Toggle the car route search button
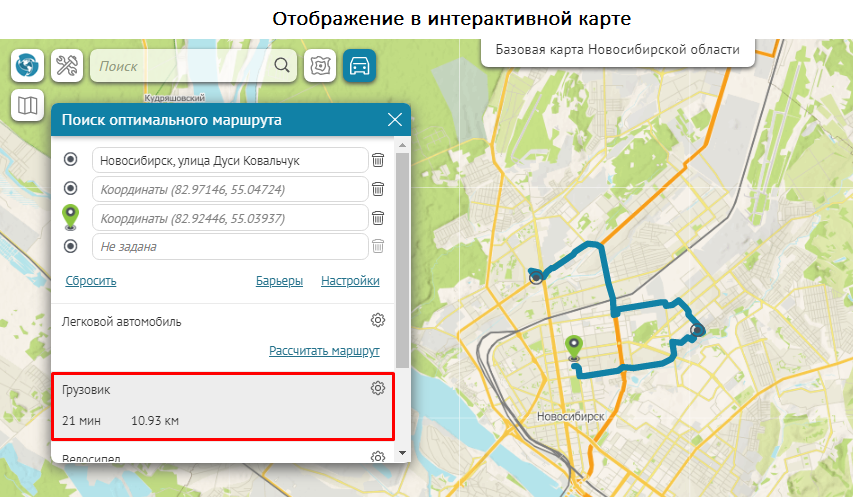This screenshot has height=498, width=853. [x=359, y=66]
